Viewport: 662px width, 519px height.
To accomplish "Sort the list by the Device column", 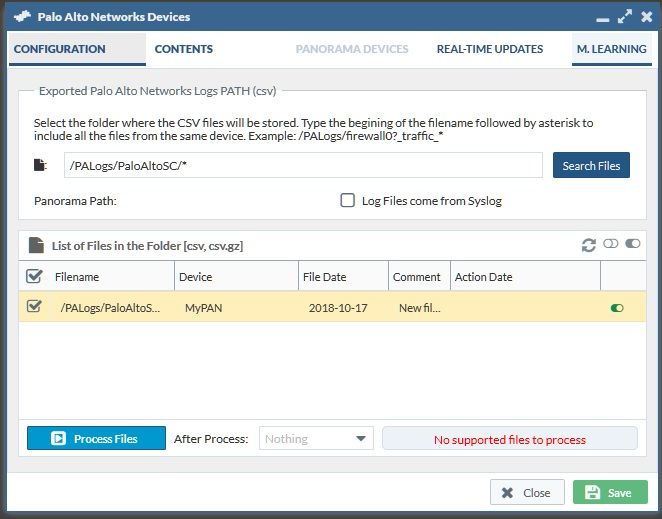I will [x=235, y=277].
